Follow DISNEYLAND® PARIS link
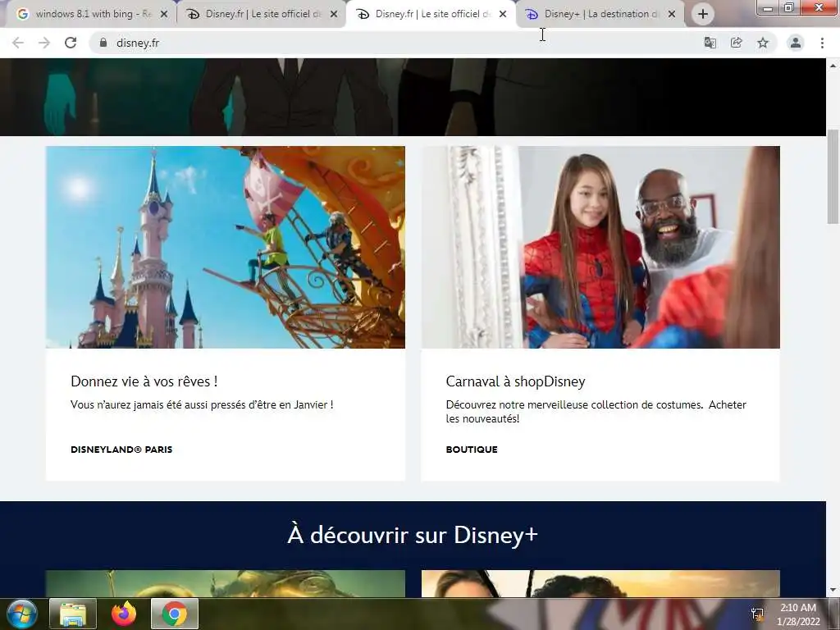This screenshot has width=840, height=630. [121, 450]
